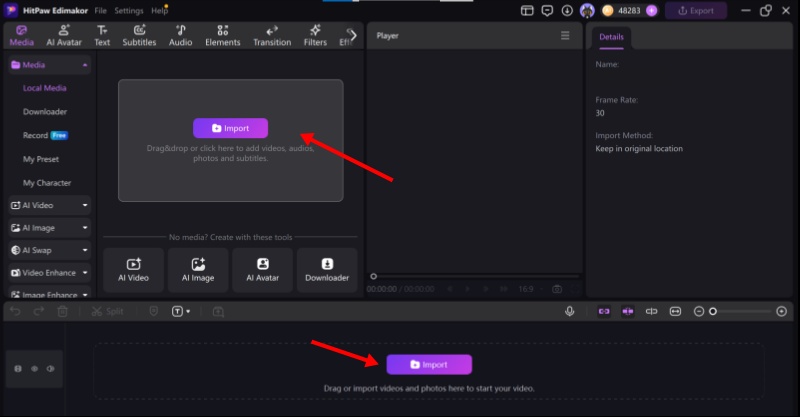The height and width of the screenshot is (417, 800).
Task: Expand the AI Image section
Action: [49, 228]
